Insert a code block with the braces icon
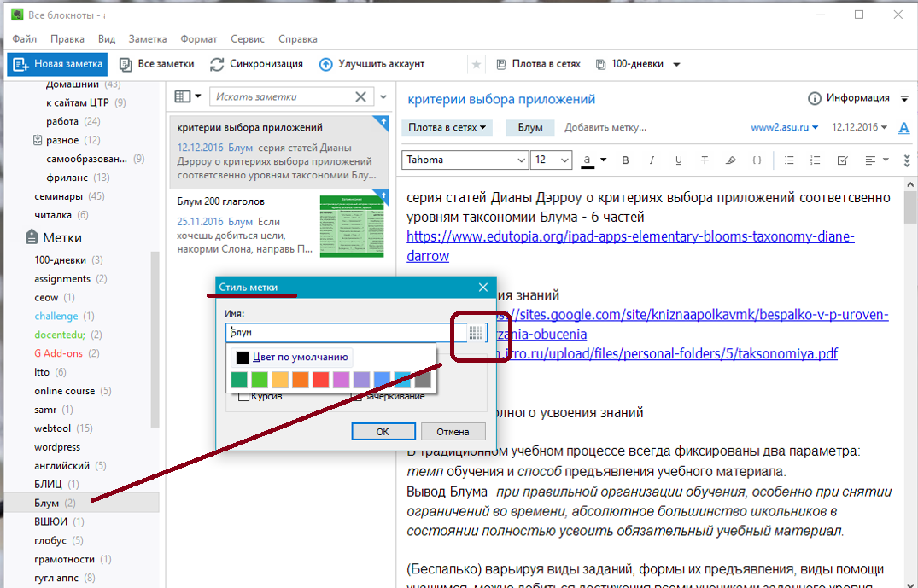This screenshot has width=918, height=588. coord(757,160)
